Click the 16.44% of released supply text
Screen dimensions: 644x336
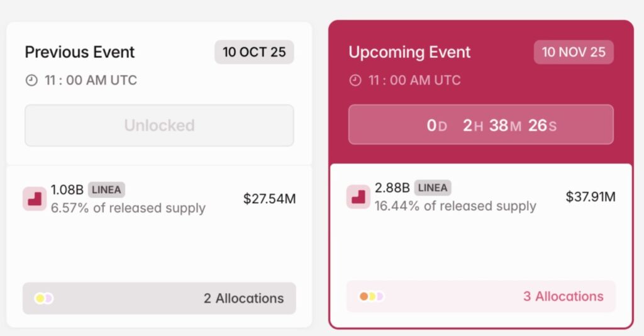coord(455,206)
